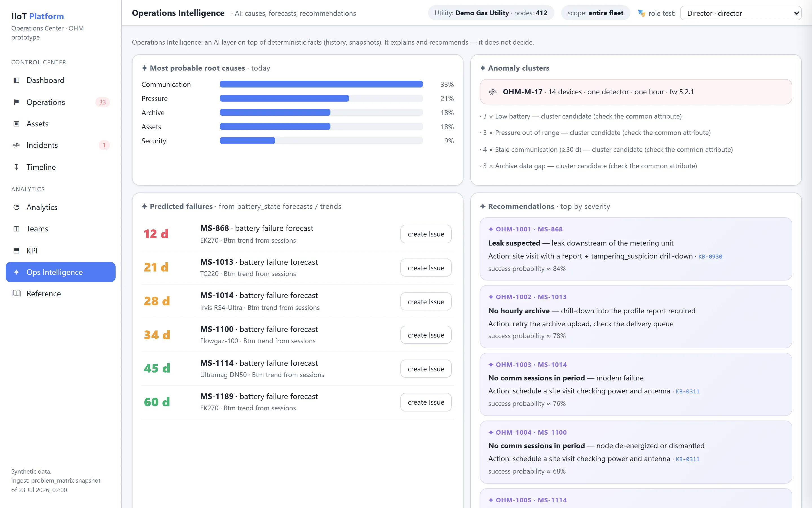
Task: Click the '12 d' forecast value
Action: pos(156,234)
